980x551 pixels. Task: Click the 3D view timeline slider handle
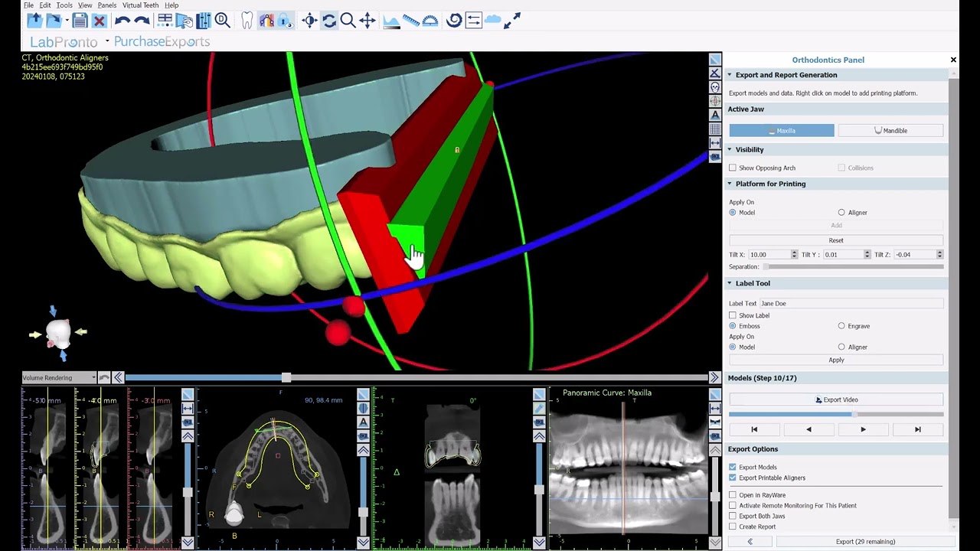tap(286, 377)
